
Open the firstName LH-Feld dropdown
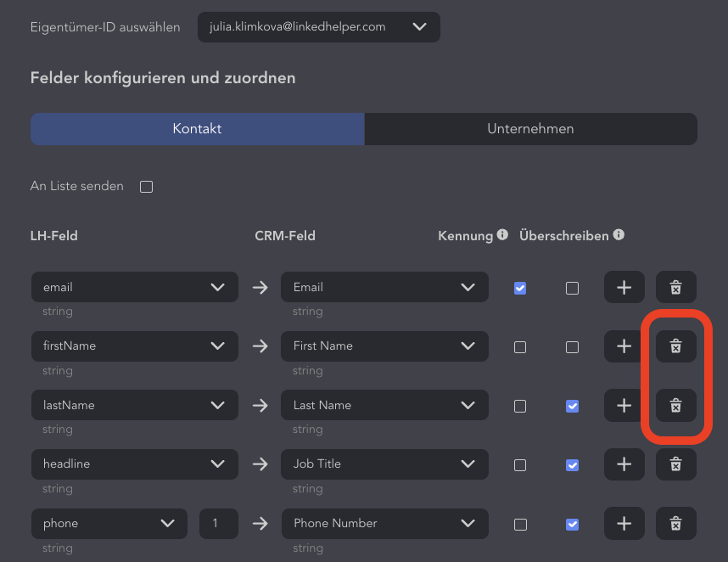click(135, 346)
